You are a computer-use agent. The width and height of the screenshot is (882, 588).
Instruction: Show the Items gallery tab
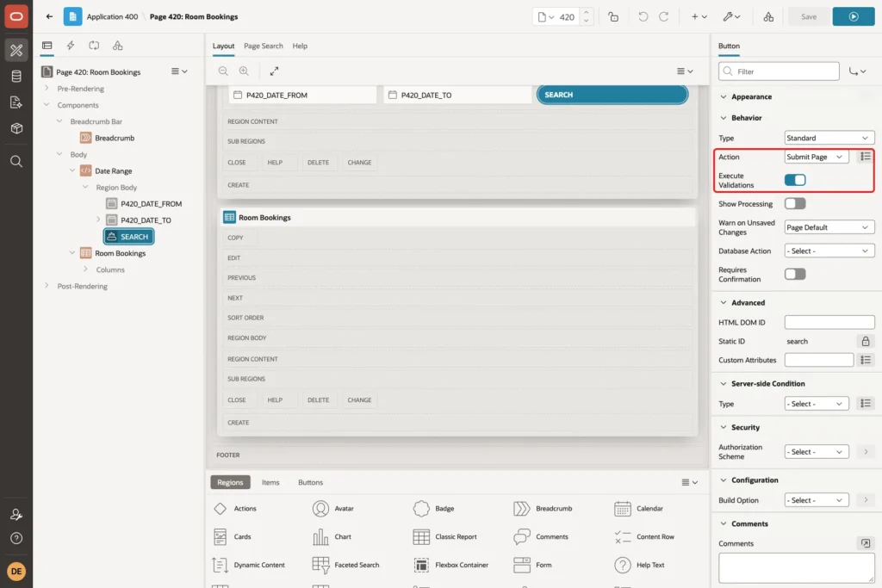coord(270,482)
